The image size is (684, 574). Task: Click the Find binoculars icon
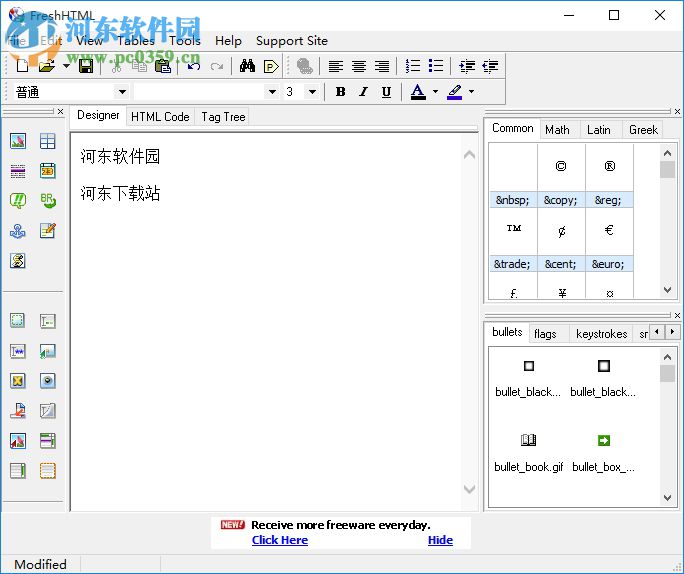tap(247, 66)
